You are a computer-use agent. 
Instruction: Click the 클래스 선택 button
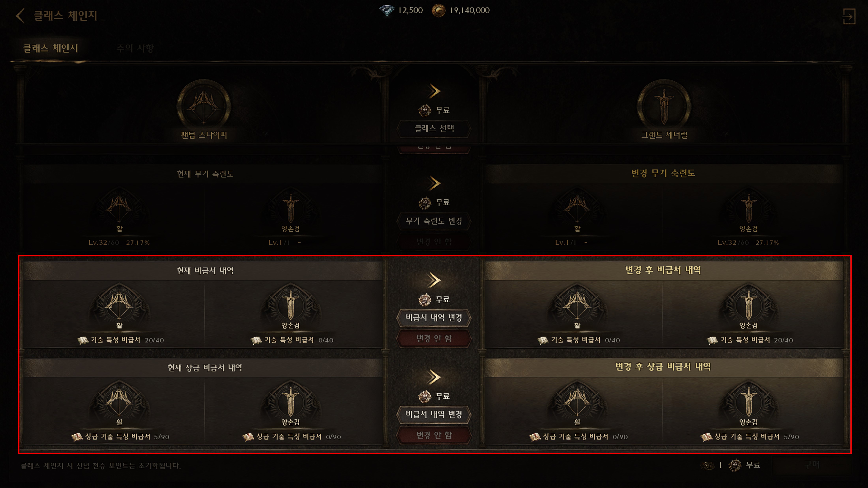point(434,129)
